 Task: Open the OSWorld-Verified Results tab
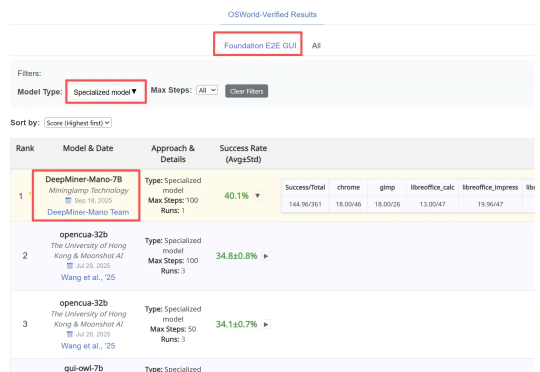(272, 14)
